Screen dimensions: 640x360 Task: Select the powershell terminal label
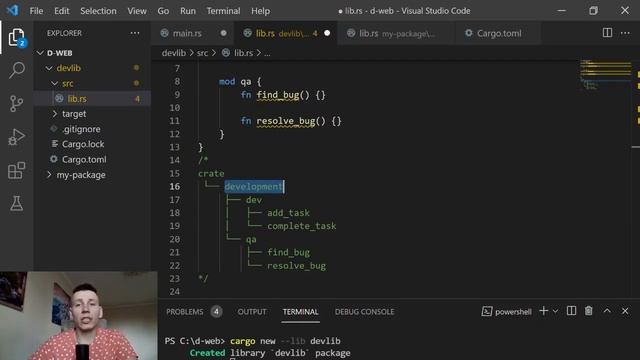click(507, 311)
